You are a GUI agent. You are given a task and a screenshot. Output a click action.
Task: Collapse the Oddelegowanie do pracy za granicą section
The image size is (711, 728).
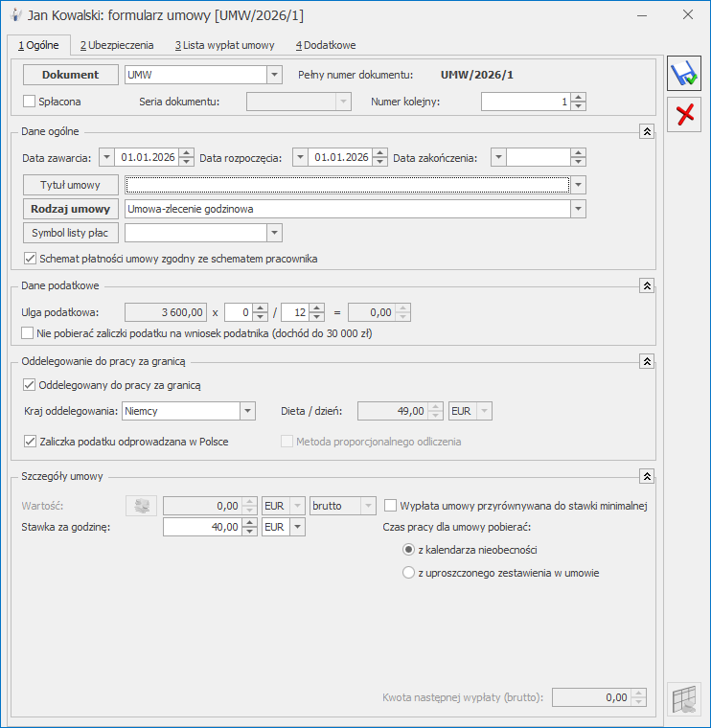click(647, 361)
